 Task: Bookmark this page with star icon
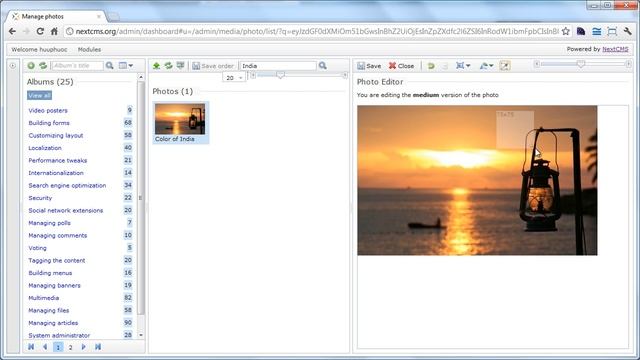point(566,31)
